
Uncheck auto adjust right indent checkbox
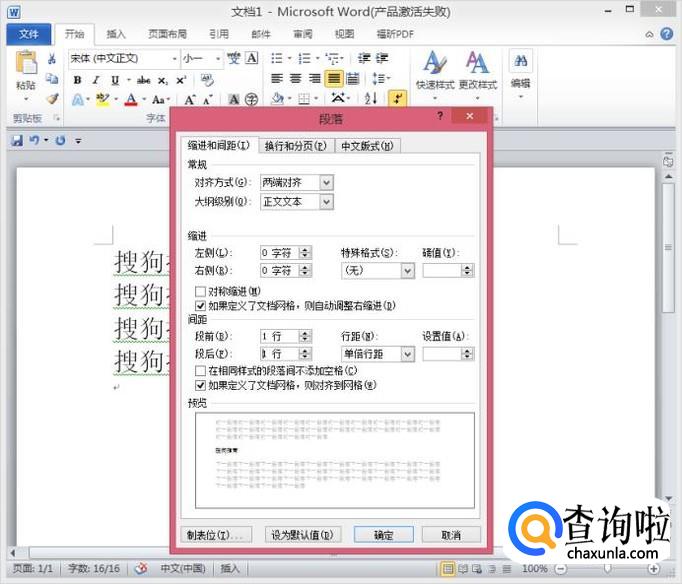click(x=200, y=306)
